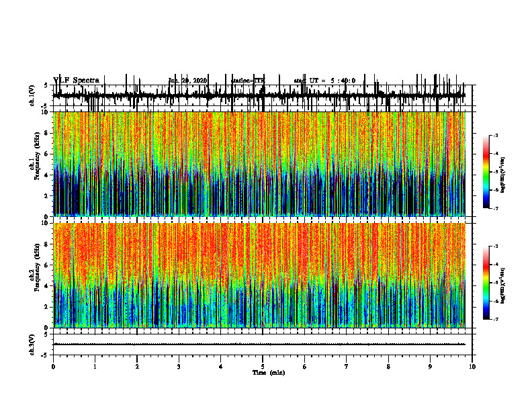This screenshot has height=411, width=532.
Task: Click the upper PSD color bar
Action: (486, 171)
